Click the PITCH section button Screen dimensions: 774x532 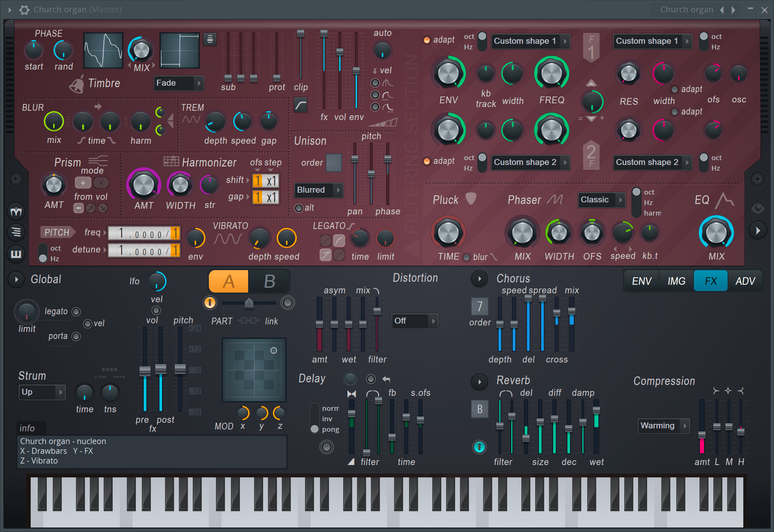[x=57, y=232]
